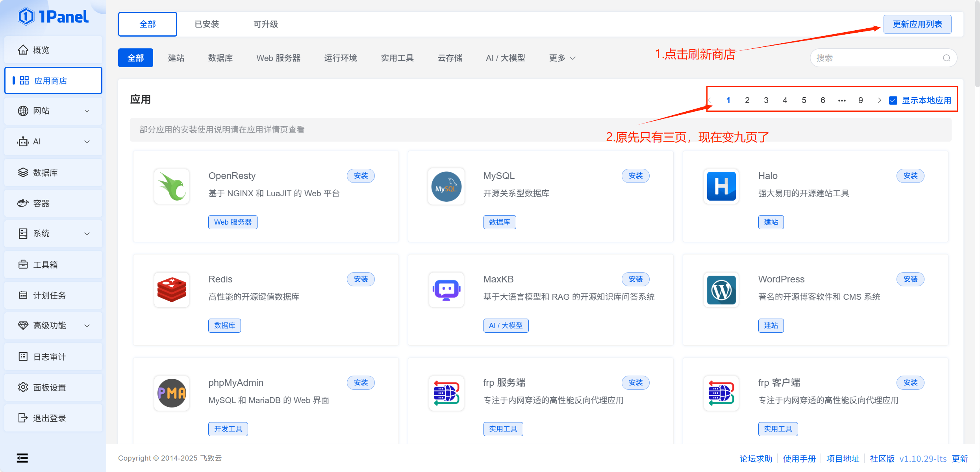Go to page 9 in pagination
Viewport: 980px width, 472px height.
pyautogui.click(x=860, y=100)
